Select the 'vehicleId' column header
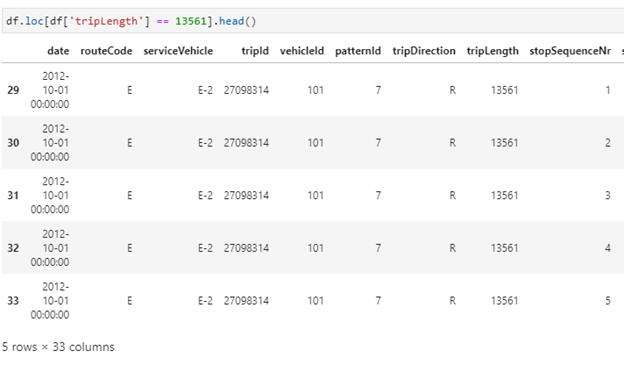Screen dimensions: 624x365 [302, 51]
